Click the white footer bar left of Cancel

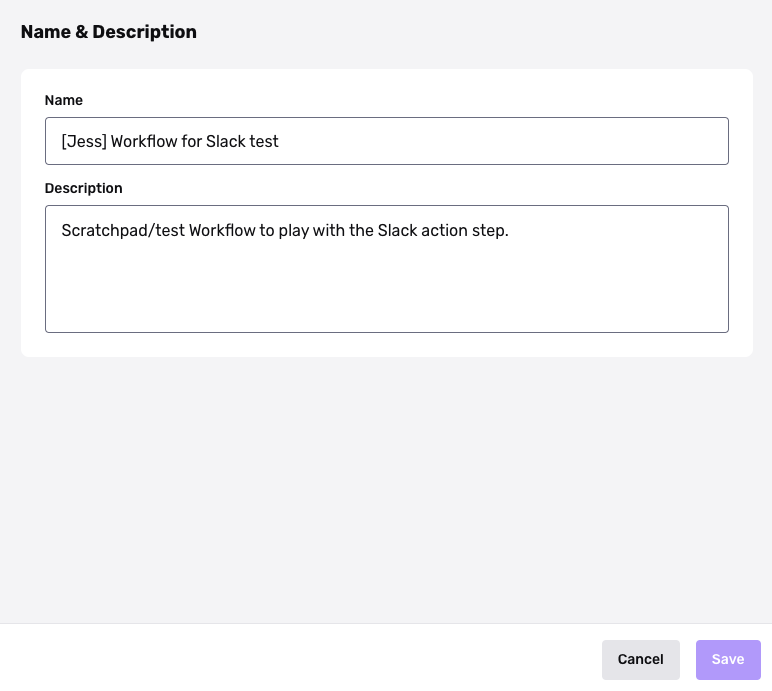click(x=300, y=658)
